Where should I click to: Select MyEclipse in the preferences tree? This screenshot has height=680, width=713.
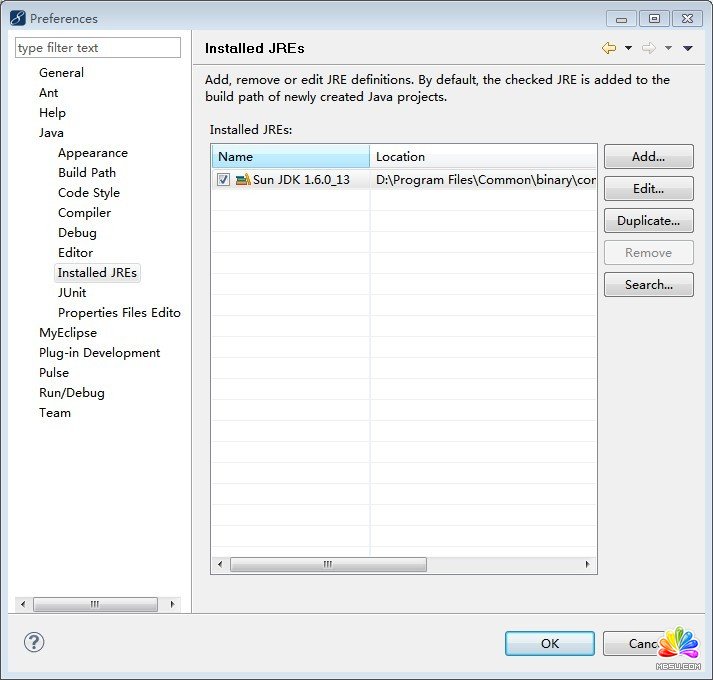(x=68, y=333)
